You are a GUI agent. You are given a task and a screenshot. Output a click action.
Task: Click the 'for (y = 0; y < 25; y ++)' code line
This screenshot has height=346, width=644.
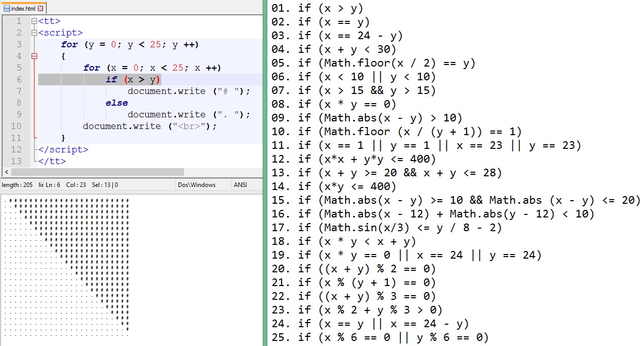click(130, 45)
